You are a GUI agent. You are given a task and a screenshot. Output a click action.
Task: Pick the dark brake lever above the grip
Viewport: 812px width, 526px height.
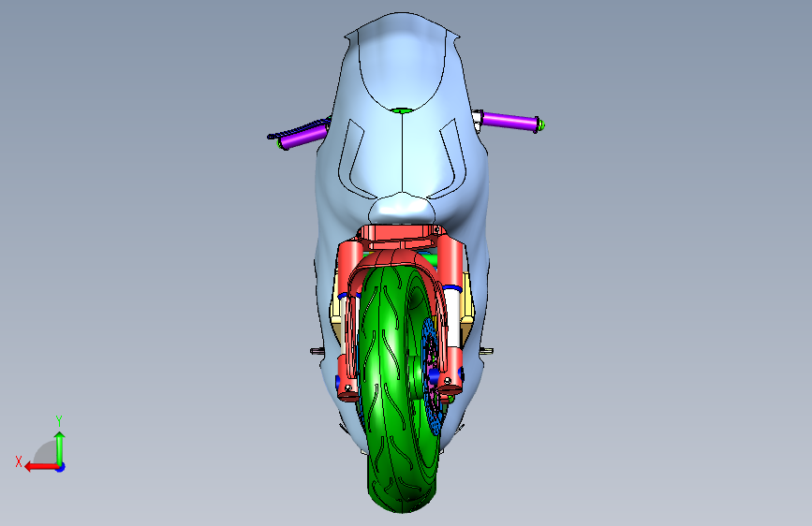click(x=298, y=129)
